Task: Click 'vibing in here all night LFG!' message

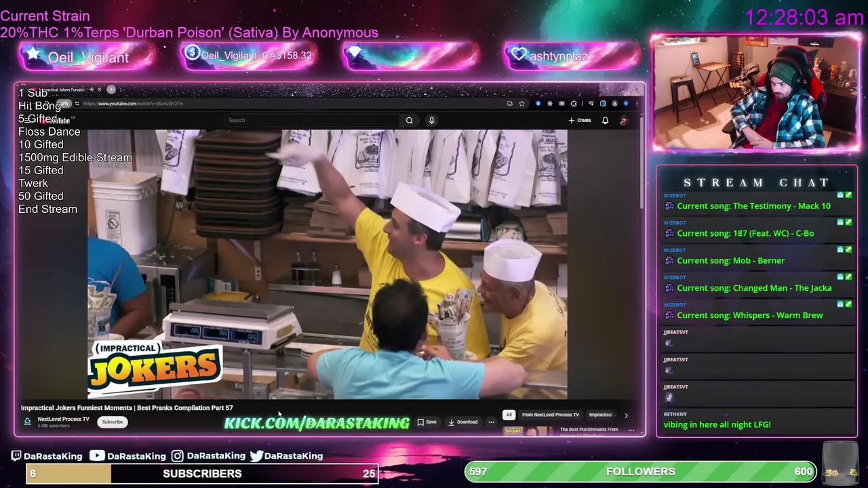Action: click(x=717, y=424)
